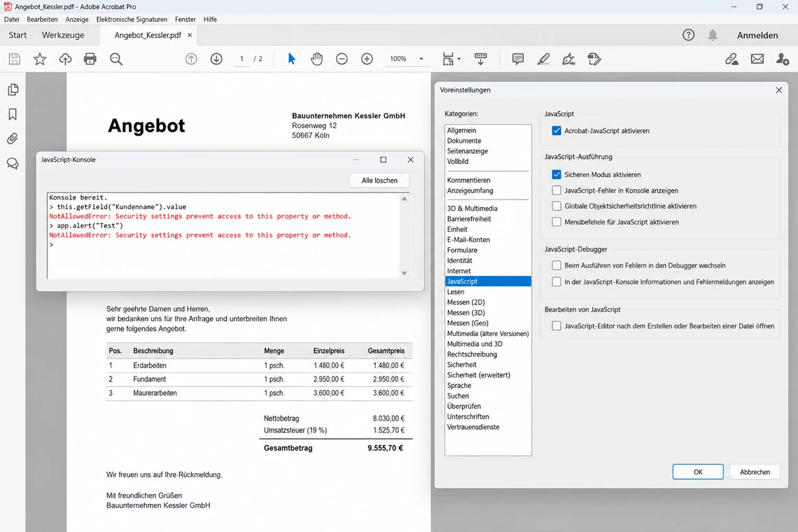Viewport: 798px width, 532px height.
Task: Open the page fit options icon
Action: click(451, 59)
